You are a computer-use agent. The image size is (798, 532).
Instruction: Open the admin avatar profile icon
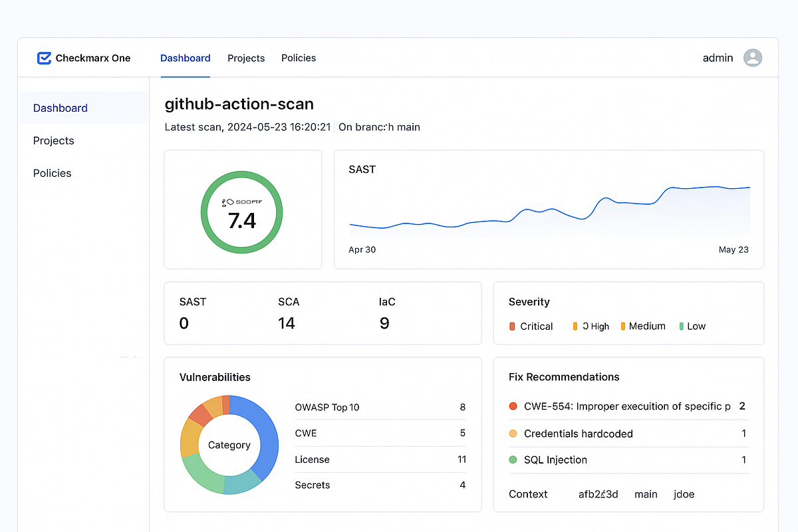point(752,58)
